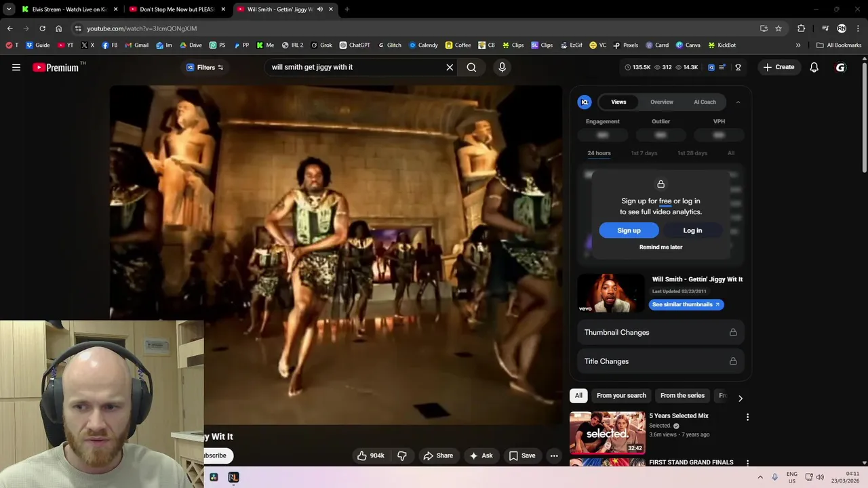Click the browser address bar URL
This screenshot has width=868, height=488.
pos(142,28)
